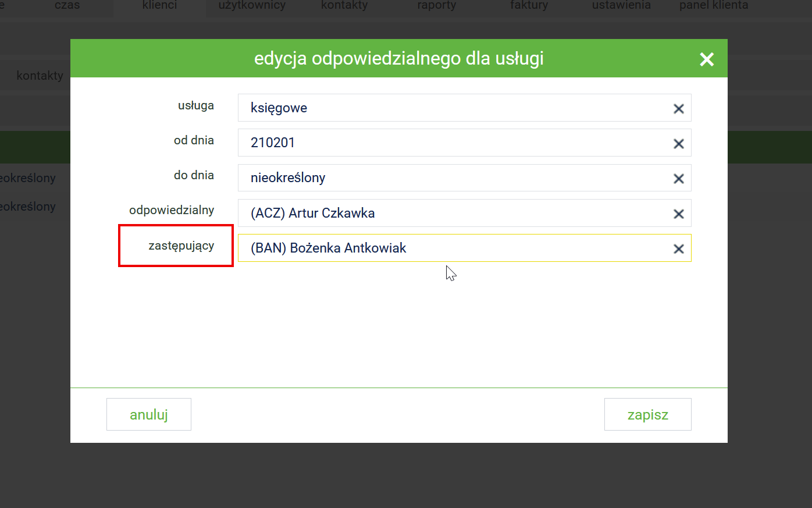This screenshot has height=508, width=812.
Task: Open the usługa field showing księgowe
Action: point(454,108)
